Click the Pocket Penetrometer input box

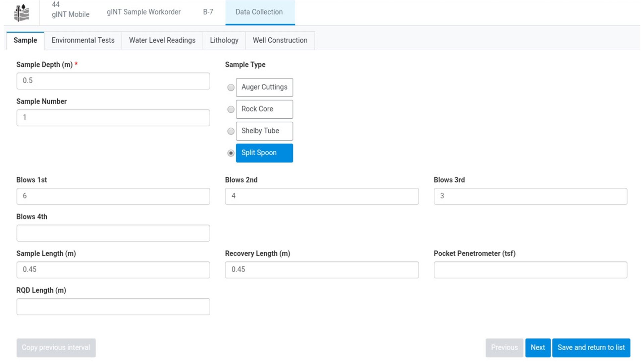[530, 270]
